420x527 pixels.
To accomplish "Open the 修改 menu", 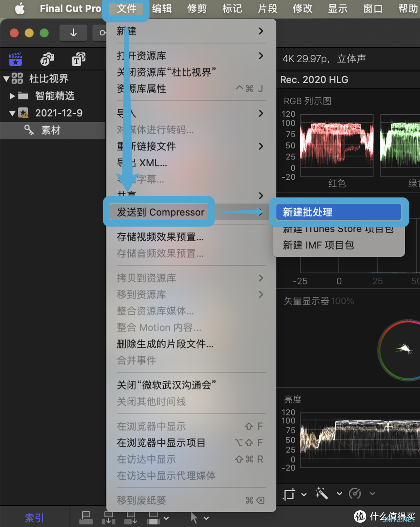I will [x=303, y=8].
